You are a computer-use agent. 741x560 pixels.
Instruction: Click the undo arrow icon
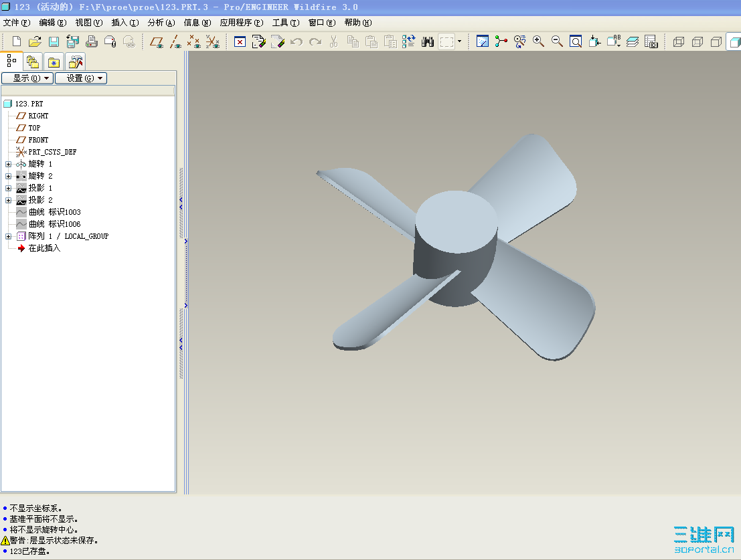pos(297,41)
